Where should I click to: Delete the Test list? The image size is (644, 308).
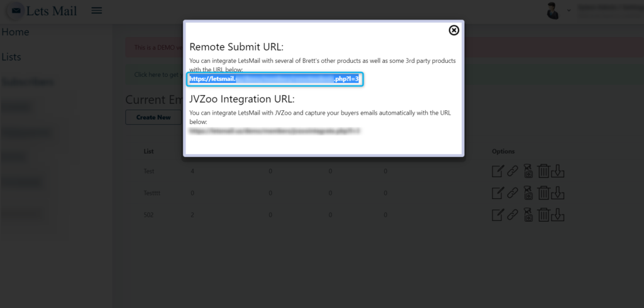point(543,171)
